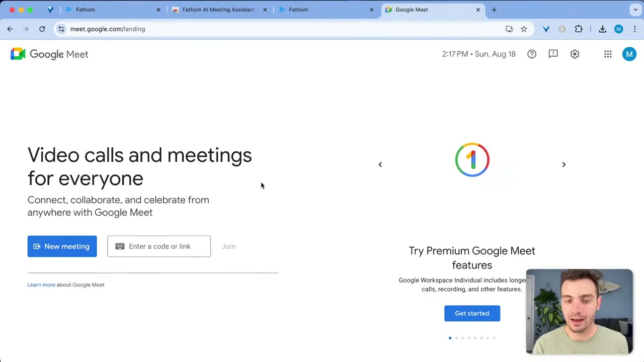Open the Google account avatar in Meet
Viewport: 644px width, 362px height.
tap(629, 54)
